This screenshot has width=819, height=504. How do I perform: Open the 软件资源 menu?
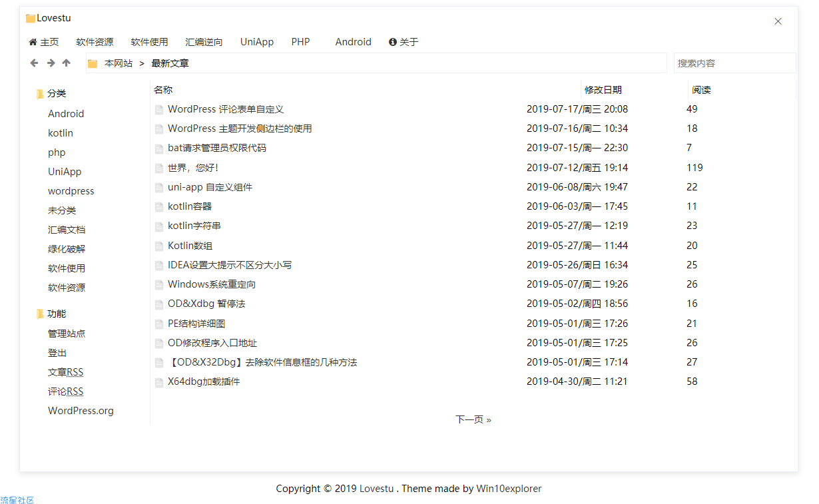coord(95,42)
